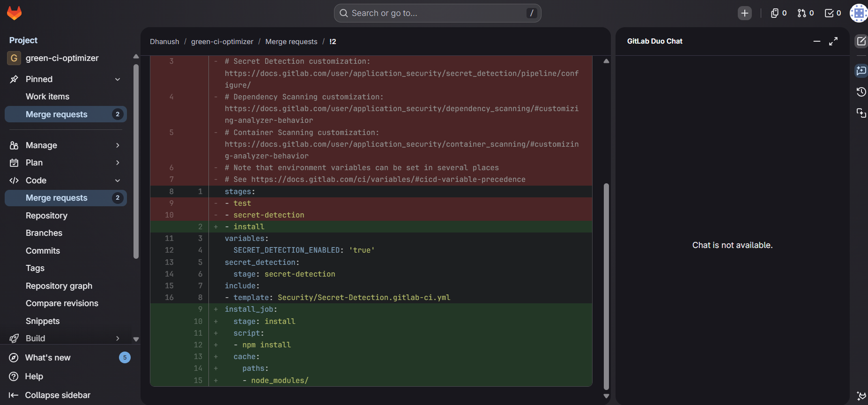Viewport: 868px width, 405px height.
Task: Click the Duo icon at bottom right
Action: (861, 396)
